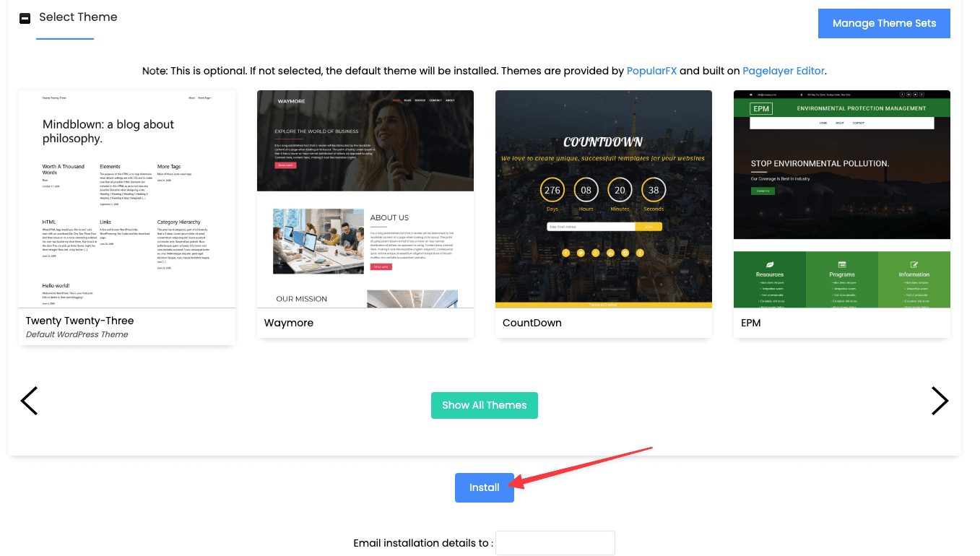Click the left navigation arrow for previous themes
Screen dimensions: 980x556
(29, 401)
